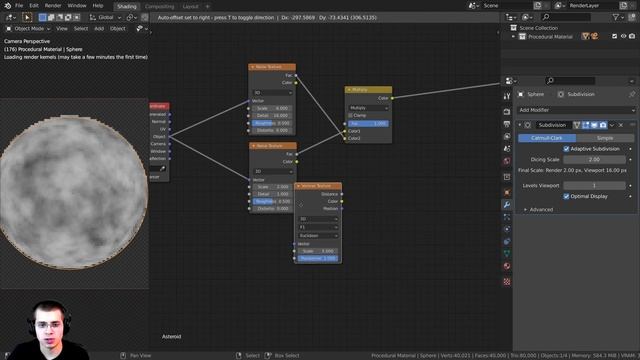Open the Material properties tab icon
This screenshot has width=640, height=360.
pos(507,266)
